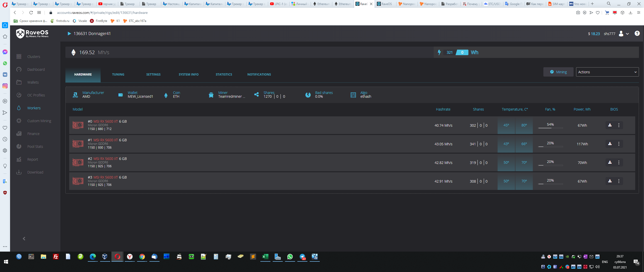Click the Dashboard gauge icon
The image size is (644, 272).
(19, 70)
